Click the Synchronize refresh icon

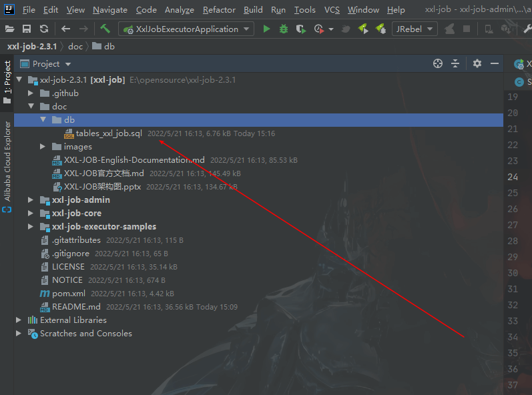pyautogui.click(x=44, y=29)
